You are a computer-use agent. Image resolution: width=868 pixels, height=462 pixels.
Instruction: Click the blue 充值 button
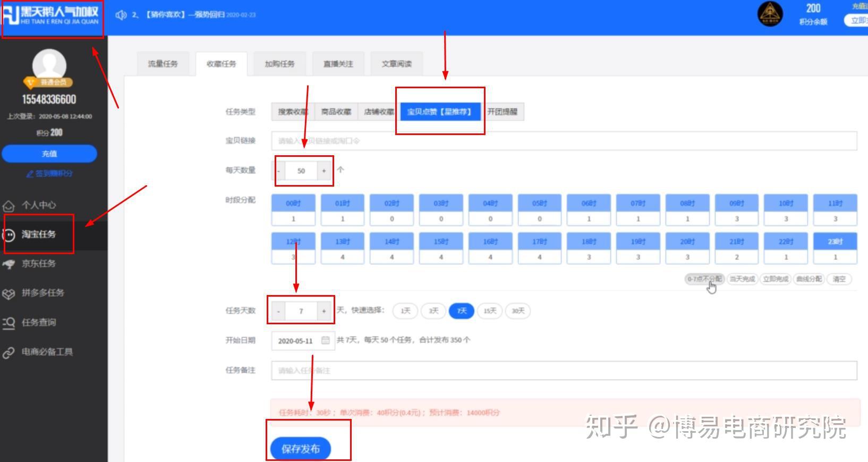(49, 154)
